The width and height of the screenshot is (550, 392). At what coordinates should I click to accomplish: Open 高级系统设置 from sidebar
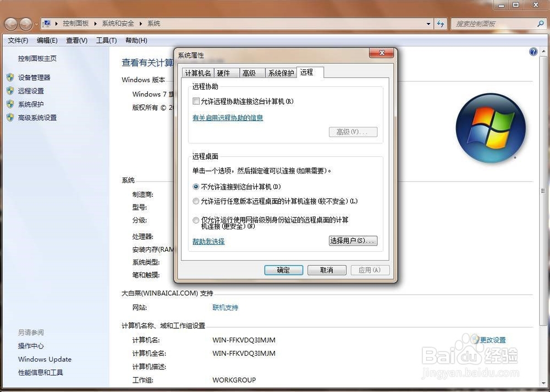click(x=37, y=118)
